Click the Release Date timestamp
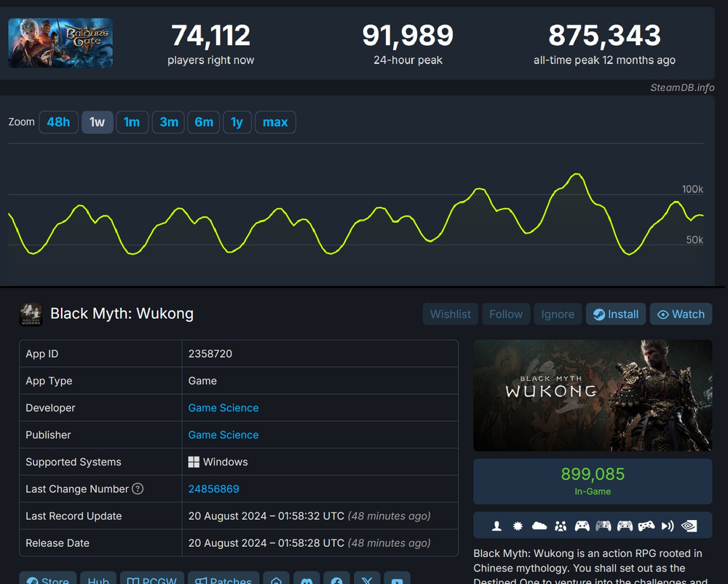This screenshot has height=584, width=728. tap(309, 542)
